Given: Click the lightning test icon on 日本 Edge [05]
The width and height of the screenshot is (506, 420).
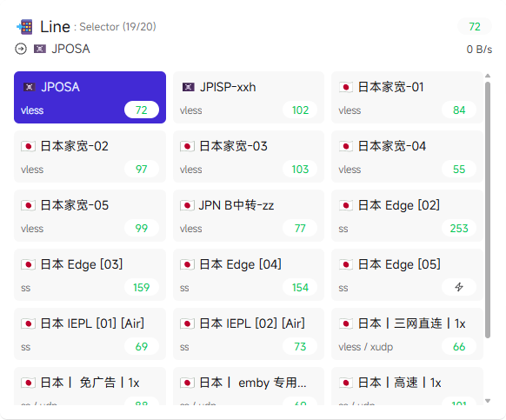Looking at the screenshot, I should tap(458, 287).
